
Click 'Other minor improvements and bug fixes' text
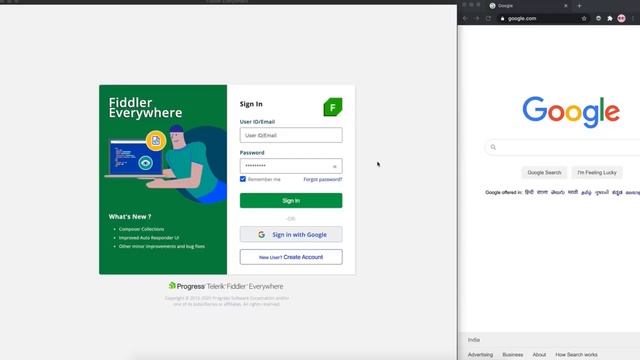click(x=162, y=246)
